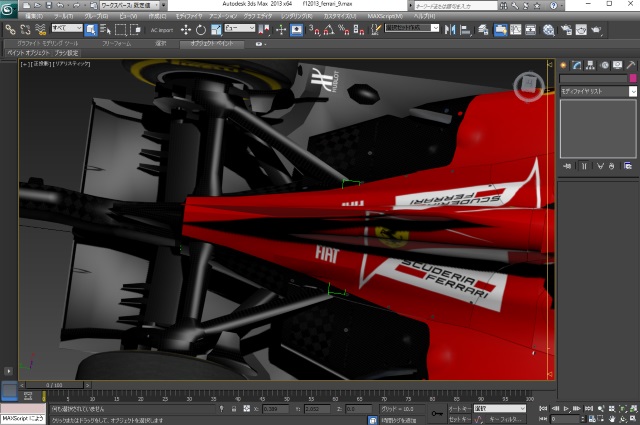Click the Mirror tool icon
Screen dimensions: 640x425
pyautogui.click(x=450, y=30)
